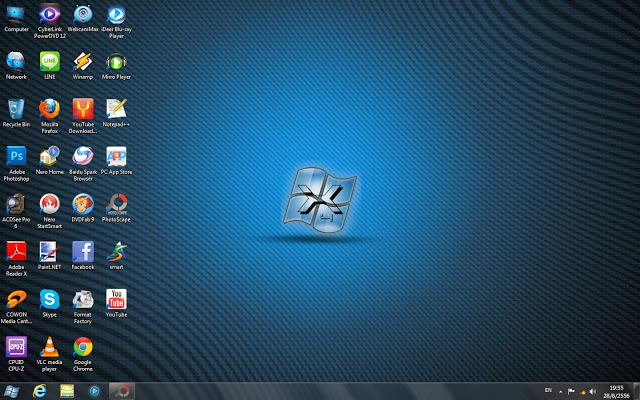Open the Windows Start menu
The height and width of the screenshot is (400, 640).
[11, 391]
